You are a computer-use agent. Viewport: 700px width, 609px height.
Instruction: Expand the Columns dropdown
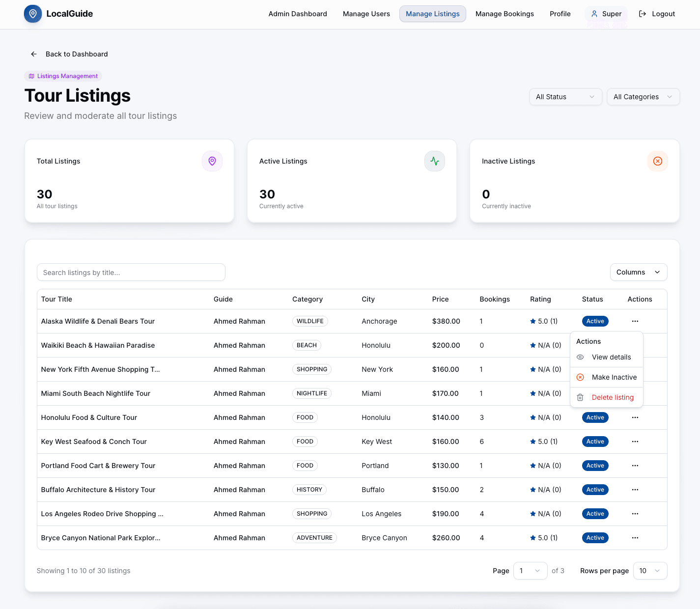point(638,272)
